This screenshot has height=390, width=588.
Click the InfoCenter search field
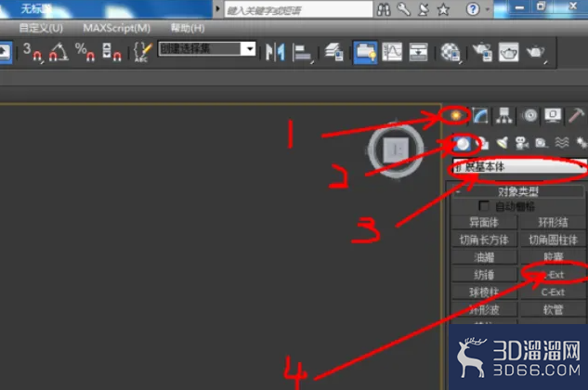click(298, 9)
